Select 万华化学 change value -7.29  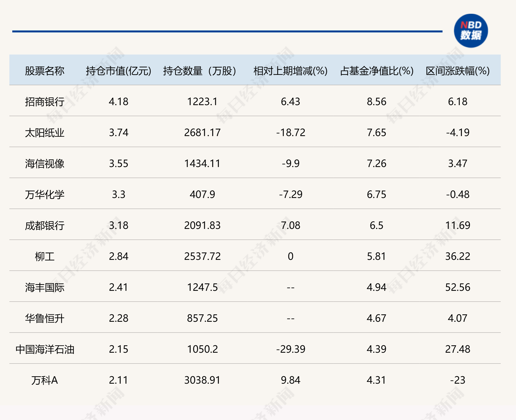point(290,195)
